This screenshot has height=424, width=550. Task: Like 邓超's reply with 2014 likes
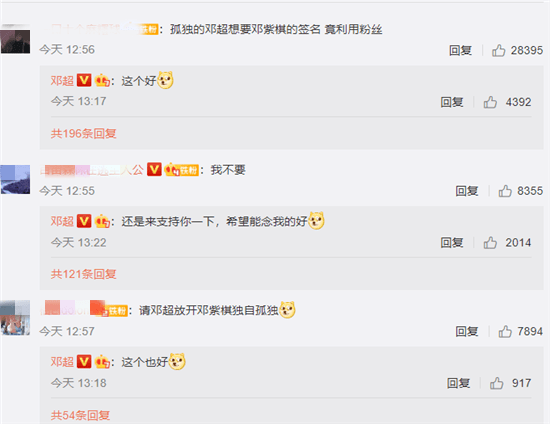point(490,242)
